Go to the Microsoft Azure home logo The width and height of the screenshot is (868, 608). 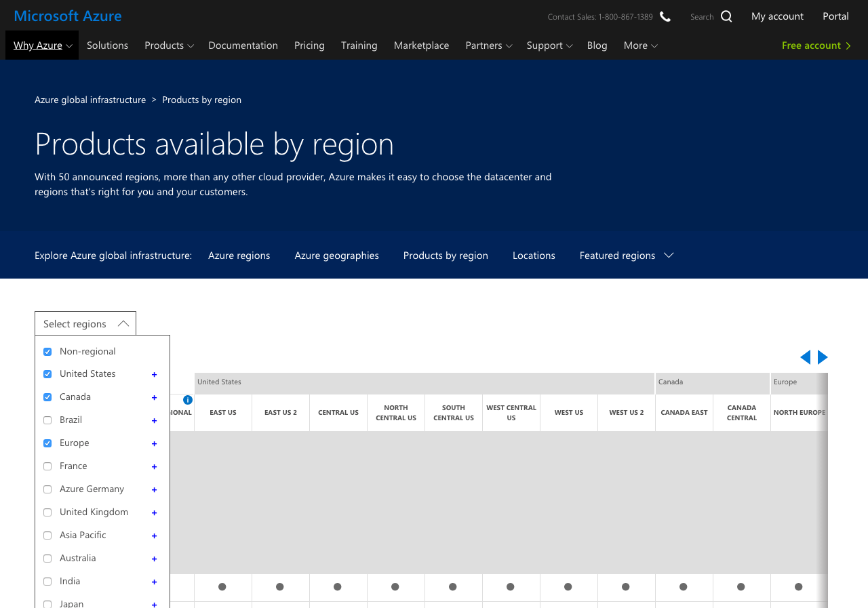pyautogui.click(x=68, y=16)
